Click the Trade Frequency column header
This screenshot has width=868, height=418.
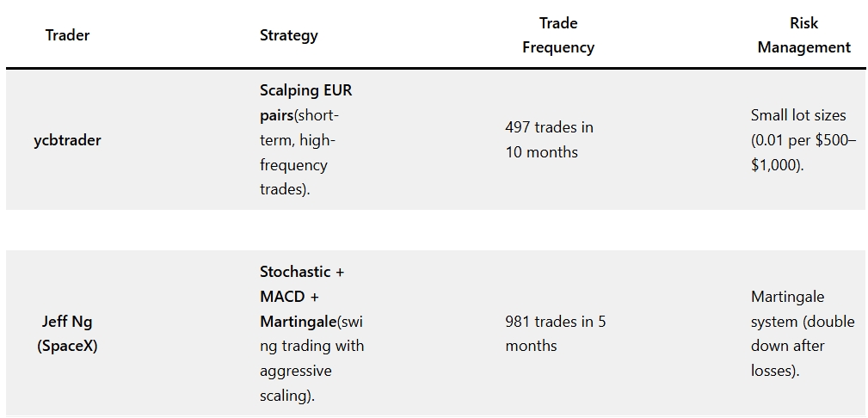557,35
